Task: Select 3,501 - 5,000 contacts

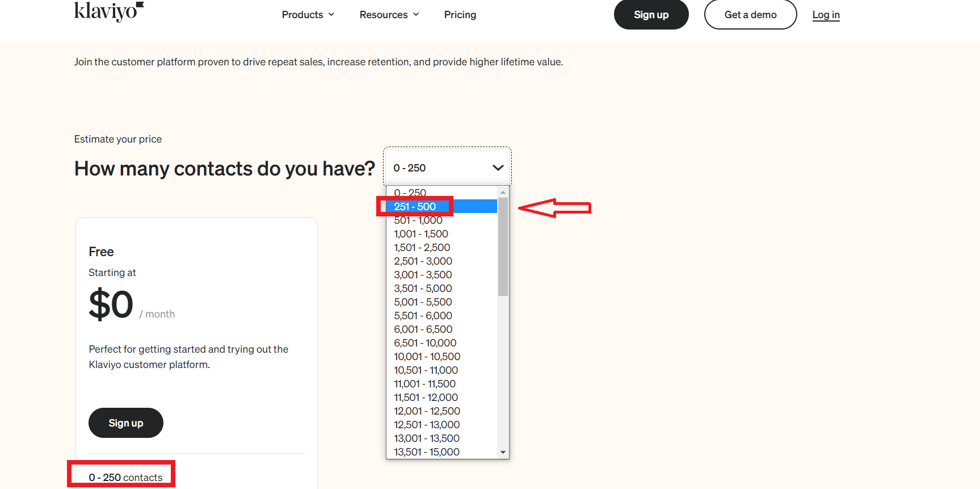Action: (441, 289)
